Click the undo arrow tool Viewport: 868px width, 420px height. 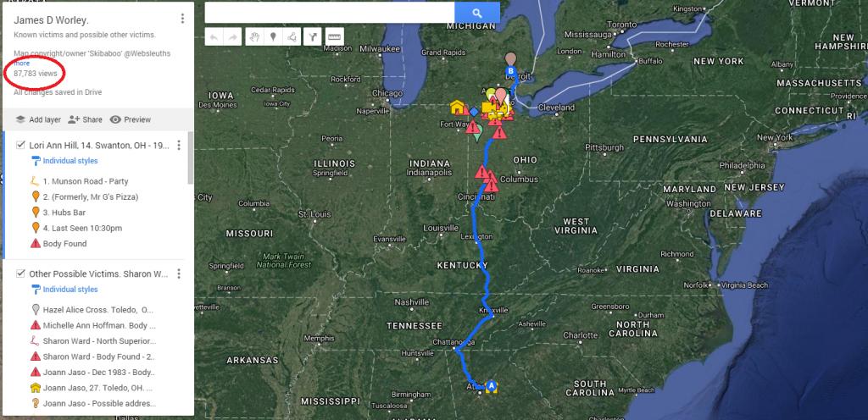coord(214,37)
